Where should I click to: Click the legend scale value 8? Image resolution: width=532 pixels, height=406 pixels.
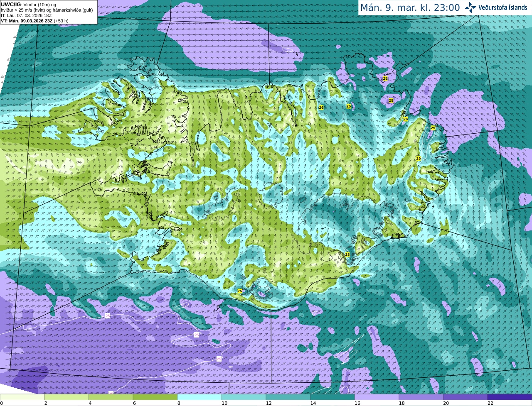point(179,403)
